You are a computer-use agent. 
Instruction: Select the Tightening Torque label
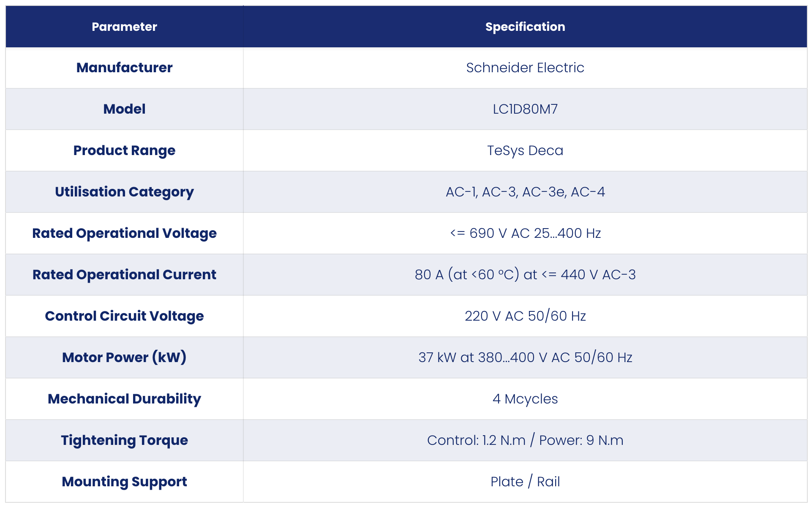click(124, 440)
